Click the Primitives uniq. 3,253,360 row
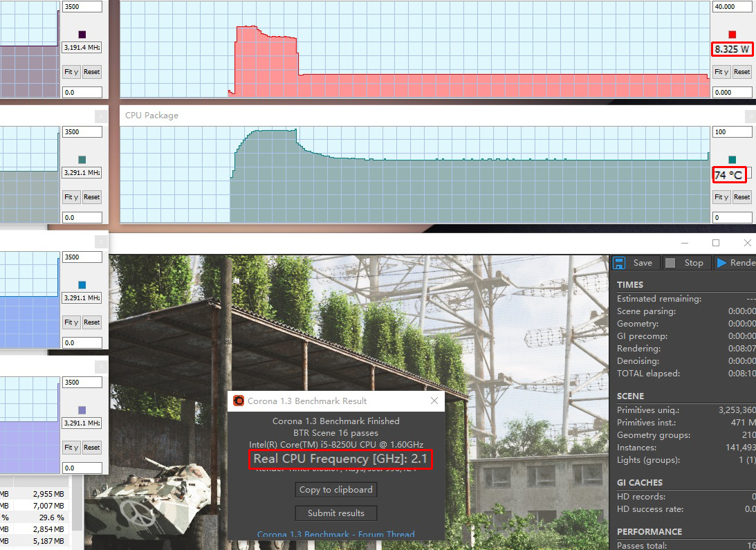Screen dimensions: 756x550 point(686,410)
